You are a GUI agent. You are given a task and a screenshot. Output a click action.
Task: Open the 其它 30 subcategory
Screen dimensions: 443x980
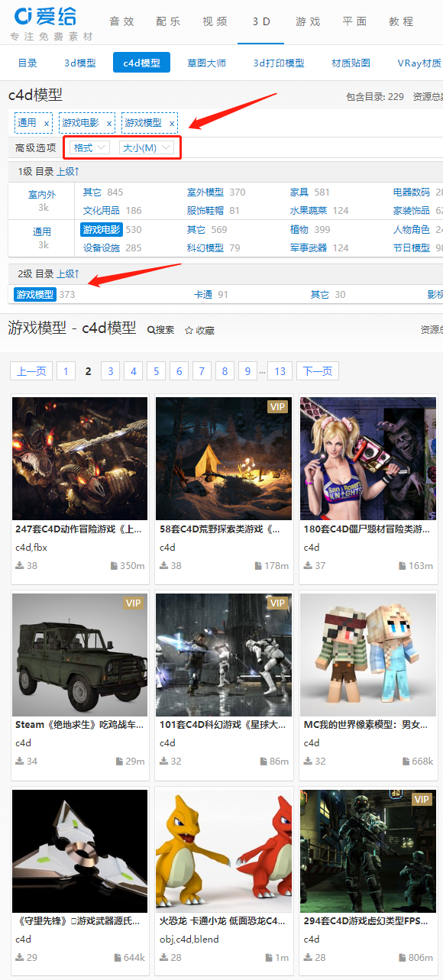pos(328,294)
